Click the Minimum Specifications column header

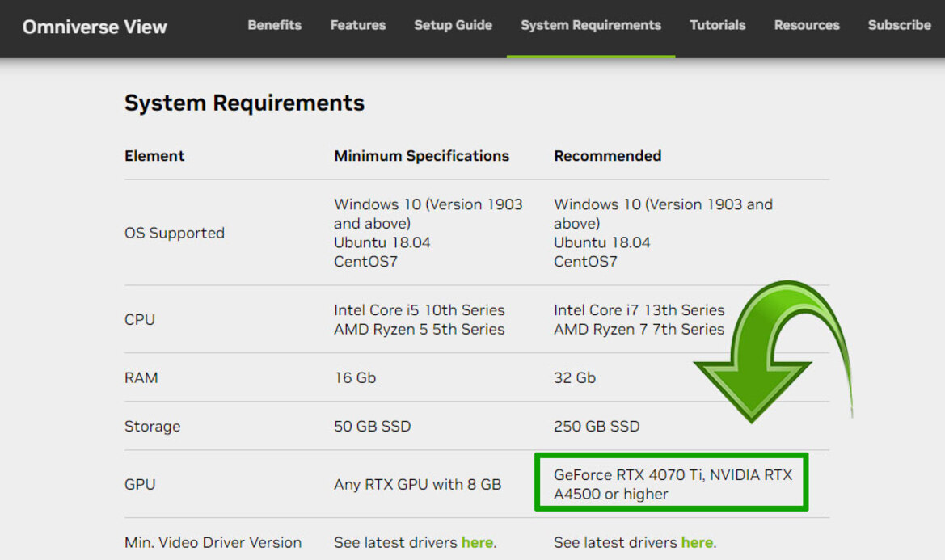point(422,156)
